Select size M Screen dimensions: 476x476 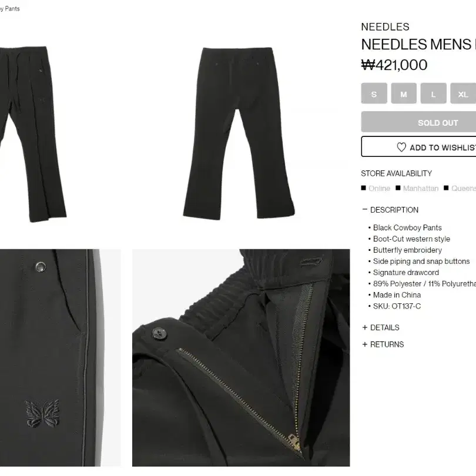point(404,93)
